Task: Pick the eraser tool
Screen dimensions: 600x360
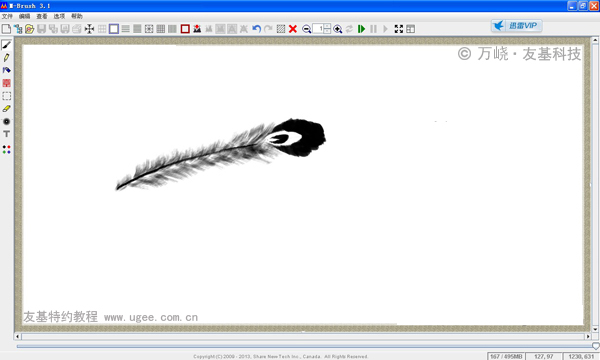Action: pos(7,109)
